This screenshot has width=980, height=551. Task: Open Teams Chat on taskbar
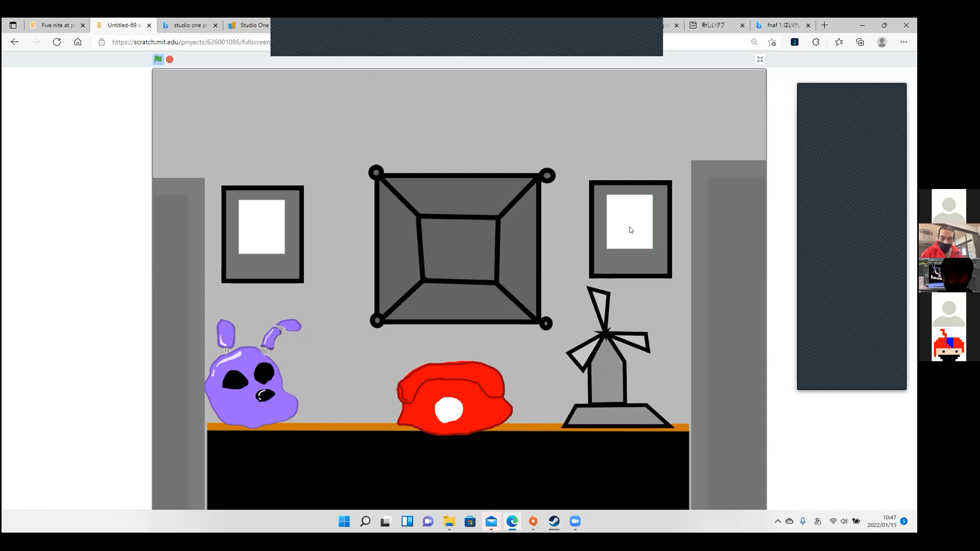point(428,521)
